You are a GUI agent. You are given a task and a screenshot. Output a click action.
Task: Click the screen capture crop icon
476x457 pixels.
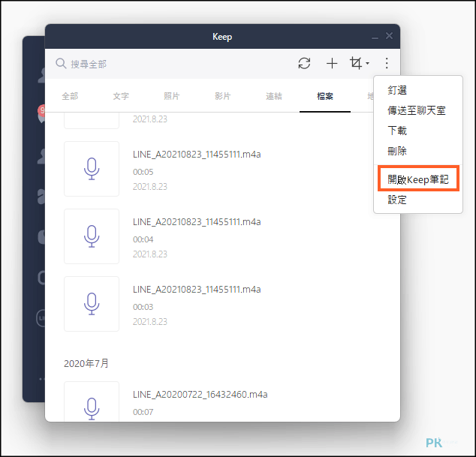356,63
